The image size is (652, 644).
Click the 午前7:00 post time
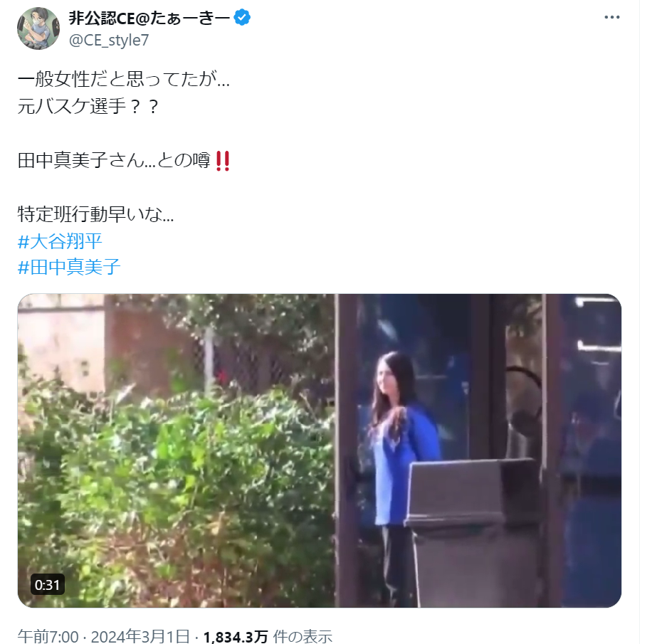coord(48,636)
